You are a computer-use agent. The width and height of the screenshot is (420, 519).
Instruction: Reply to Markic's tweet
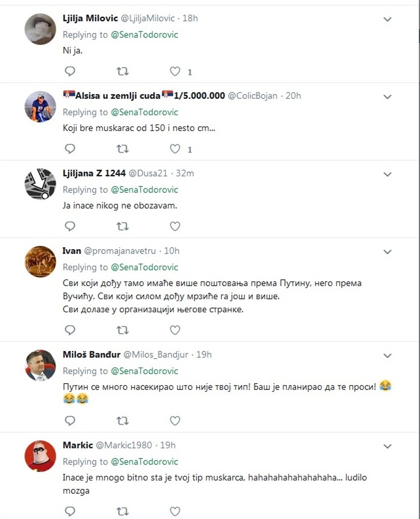point(70,511)
